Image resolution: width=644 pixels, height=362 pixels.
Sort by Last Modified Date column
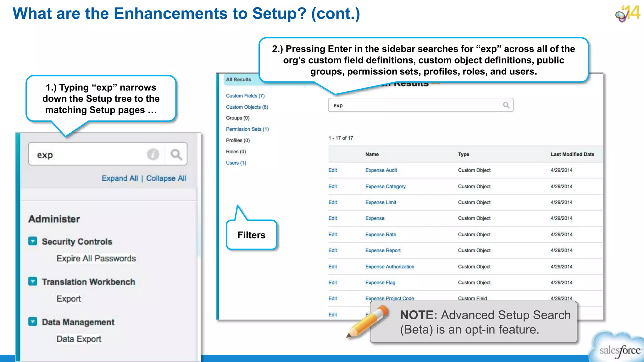(x=572, y=154)
